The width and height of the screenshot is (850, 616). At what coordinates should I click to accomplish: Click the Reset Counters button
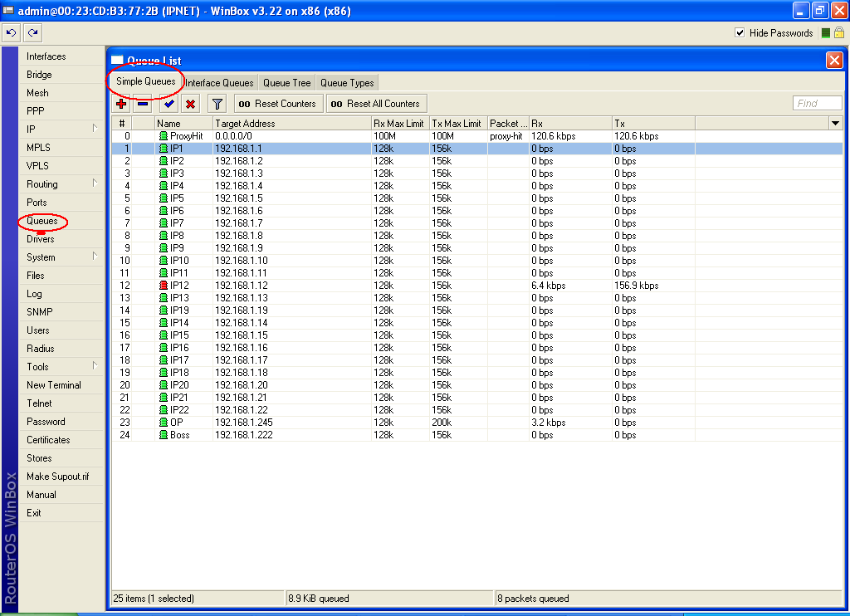click(279, 104)
